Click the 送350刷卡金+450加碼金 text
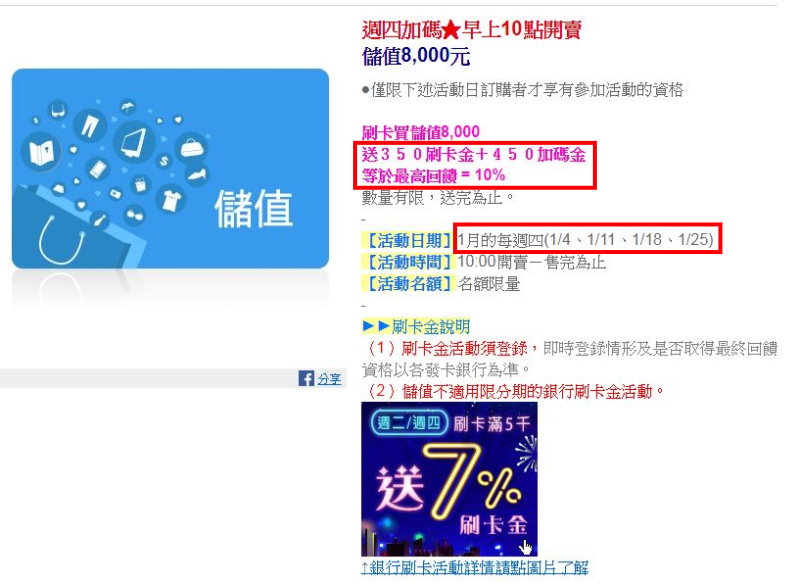800x585 pixels. [x=473, y=155]
